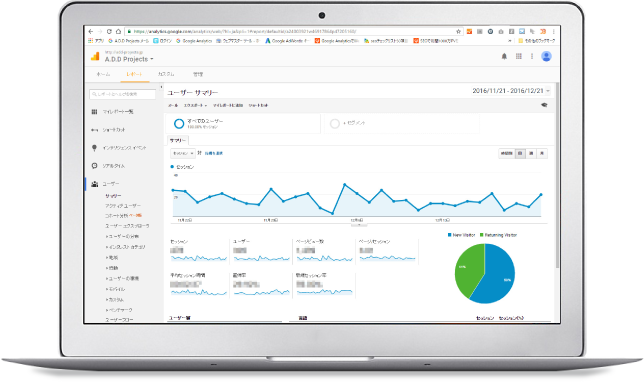The width and height of the screenshot is (644, 382).
Task: Click the 指標を選択 link
Action: tap(214, 153)
